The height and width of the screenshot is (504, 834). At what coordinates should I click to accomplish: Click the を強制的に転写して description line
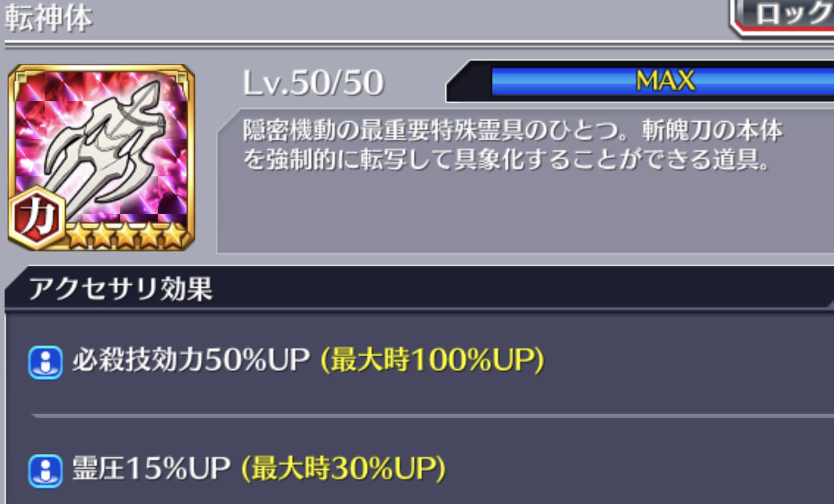[507, 160]
